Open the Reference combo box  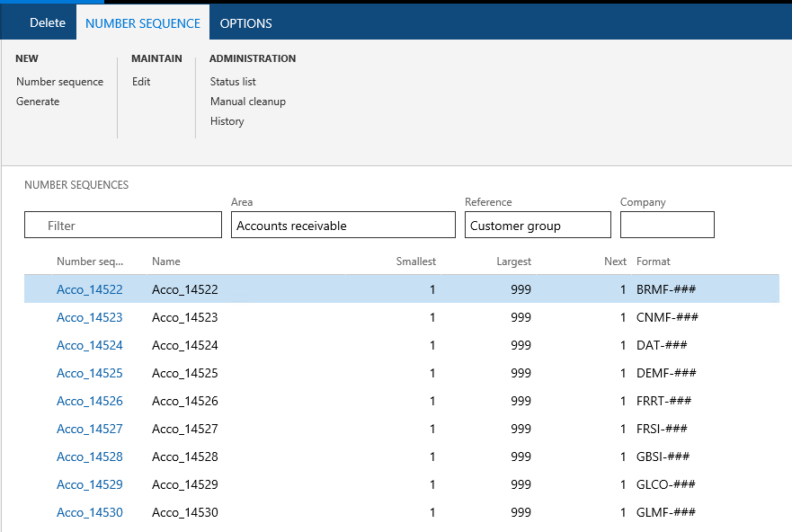click(537, 226)
